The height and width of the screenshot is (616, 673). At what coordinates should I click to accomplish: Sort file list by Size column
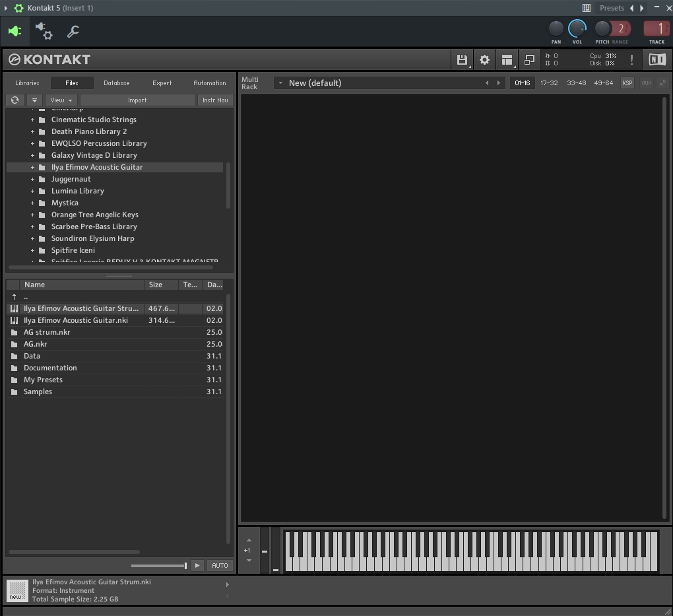(162, 285)
